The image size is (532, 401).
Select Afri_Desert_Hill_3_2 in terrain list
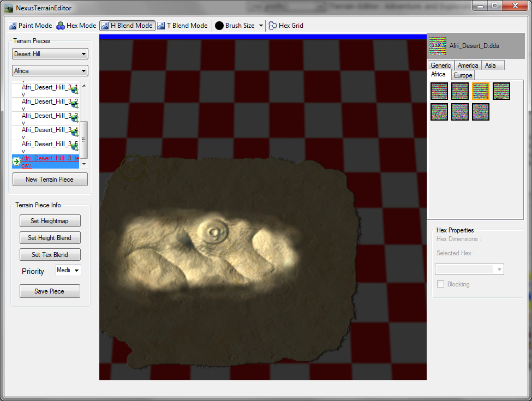45,104
